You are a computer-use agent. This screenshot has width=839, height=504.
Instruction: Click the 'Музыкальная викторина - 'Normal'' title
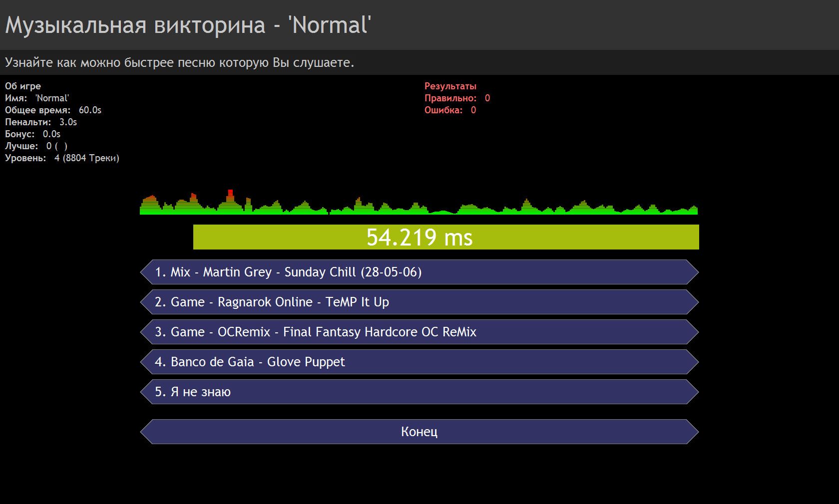(188, 25)
